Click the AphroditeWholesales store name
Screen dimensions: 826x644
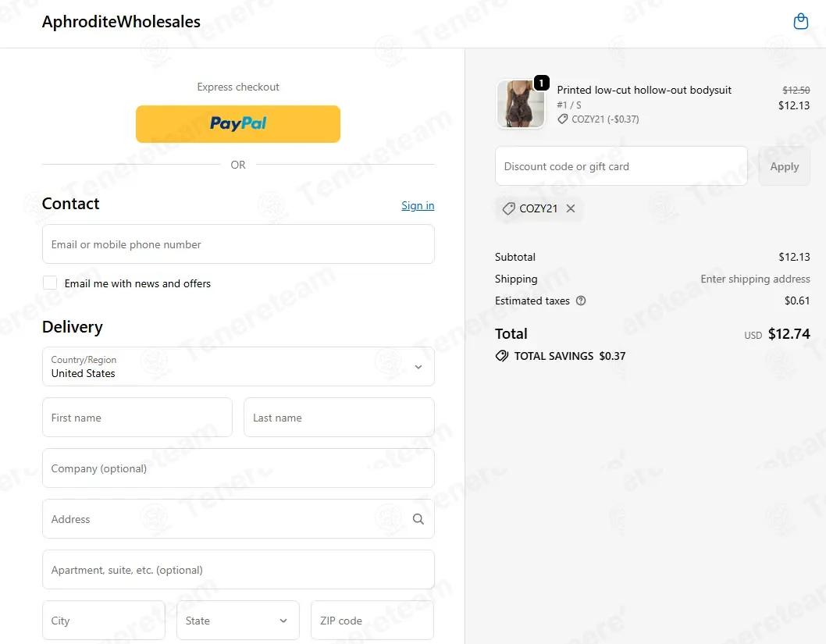click(x=121, y=22)
